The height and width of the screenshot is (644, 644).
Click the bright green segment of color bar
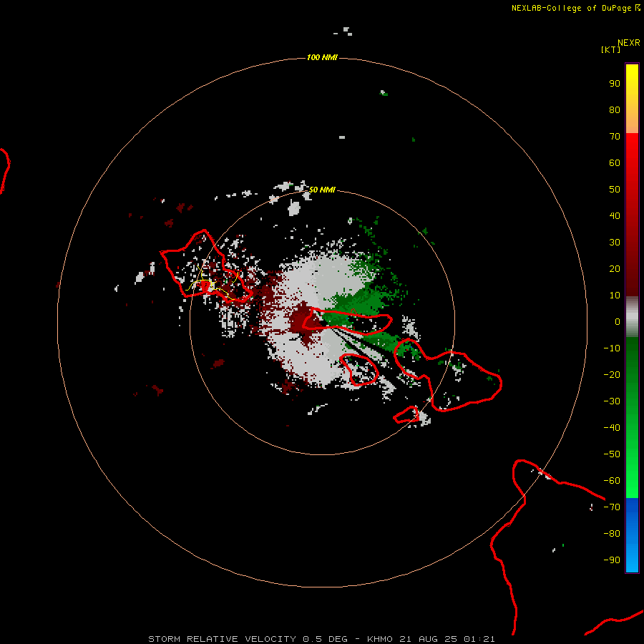tap(632, 418)
